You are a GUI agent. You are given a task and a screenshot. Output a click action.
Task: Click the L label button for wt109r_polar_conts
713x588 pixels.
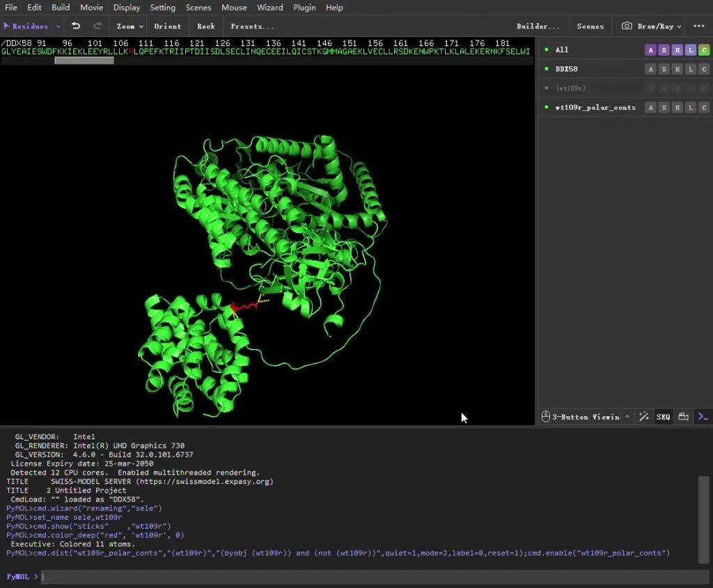[x=690, y=107]
